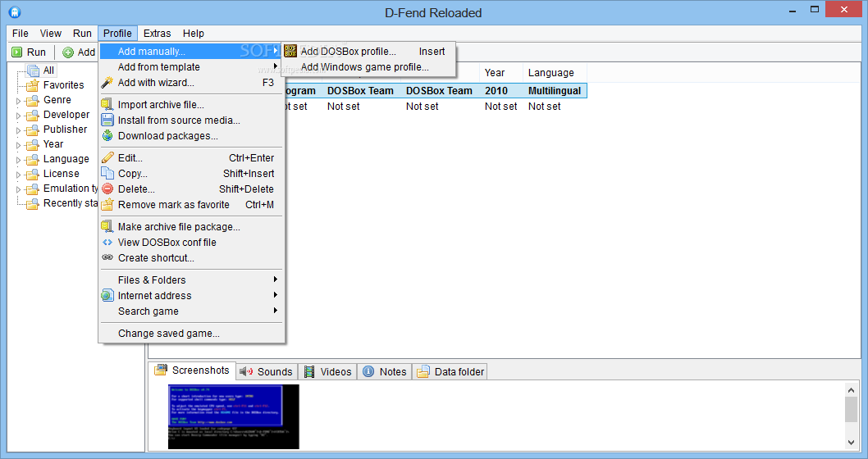The height and width of the screenshot is (459, 868).
Task: Expand the Genre tree node
Action: point(18,101)
